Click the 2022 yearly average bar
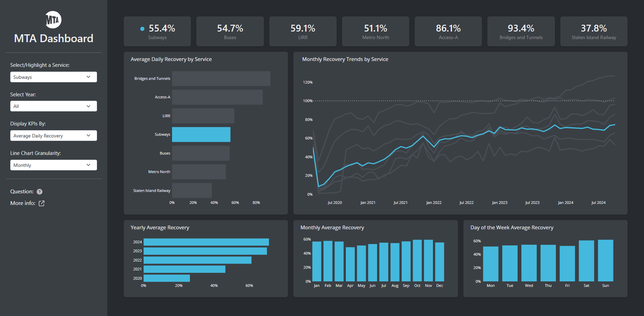Image resolution: width=644 pixels, height=316 pixels. 197,260
